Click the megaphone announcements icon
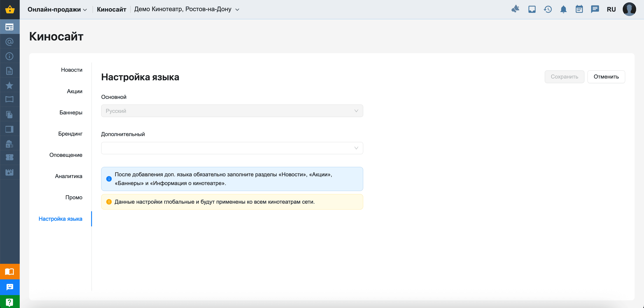 [515, 9]
